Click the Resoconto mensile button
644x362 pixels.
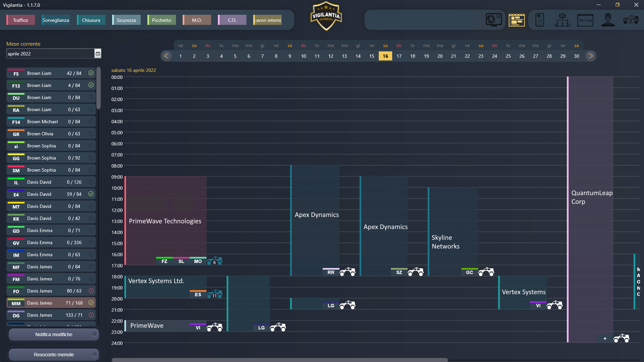click(x=54, y=355)
